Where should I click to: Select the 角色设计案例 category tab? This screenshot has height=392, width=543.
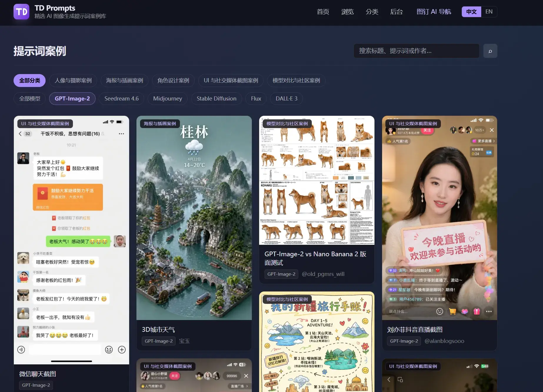173,81
